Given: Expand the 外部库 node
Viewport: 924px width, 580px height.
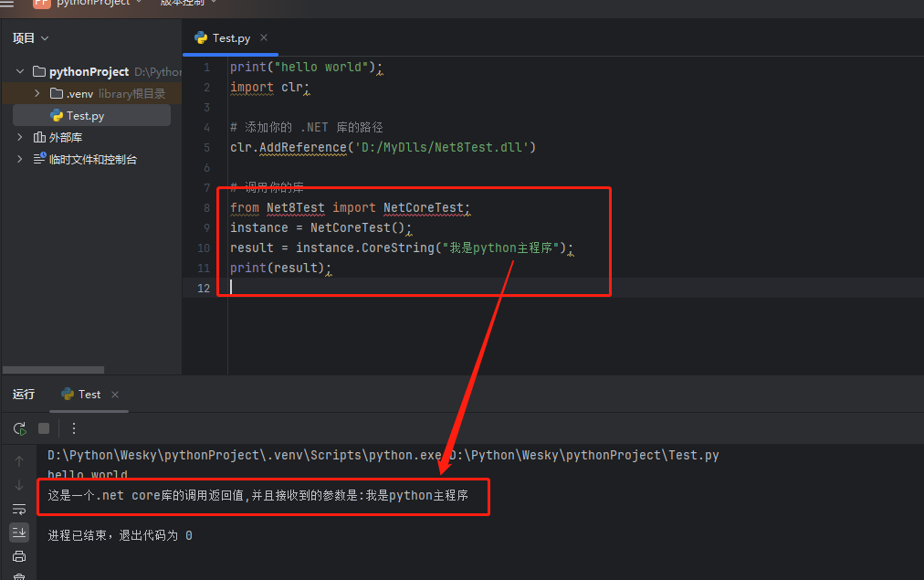Looking at the screenshot, I should [x=20, y=137].
